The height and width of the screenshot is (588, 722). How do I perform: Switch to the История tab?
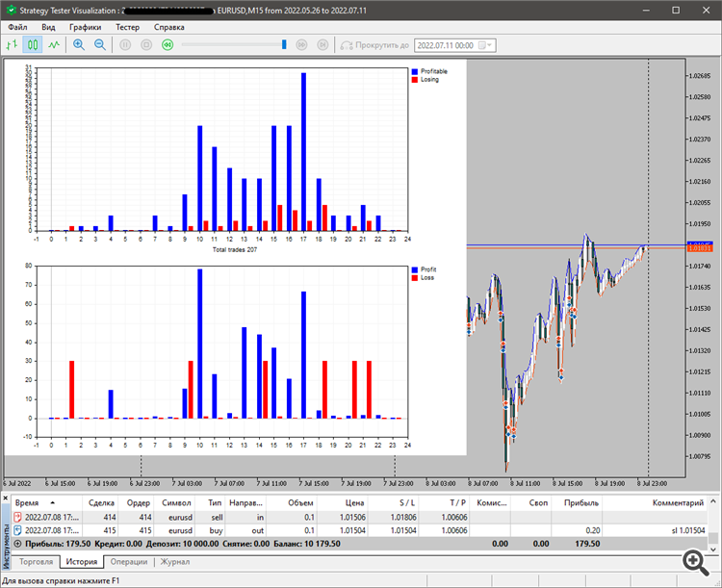[82, 562]
